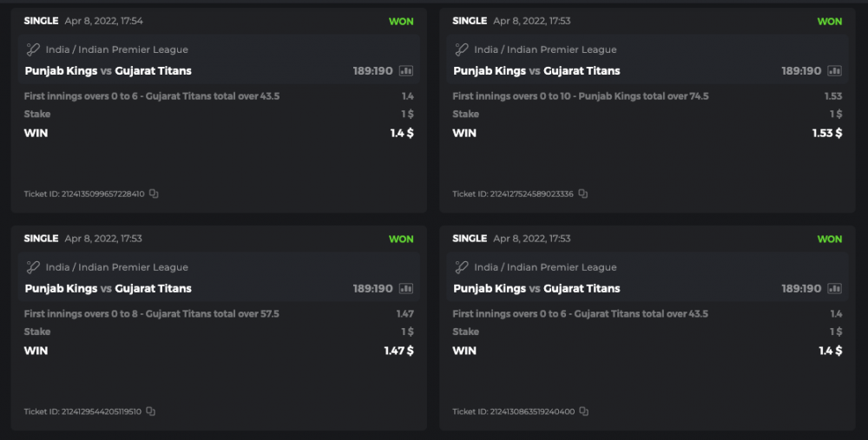Copy ticket ID of the 17:54 bet
This screenshot has height=440, width=868.
(154, 194)
